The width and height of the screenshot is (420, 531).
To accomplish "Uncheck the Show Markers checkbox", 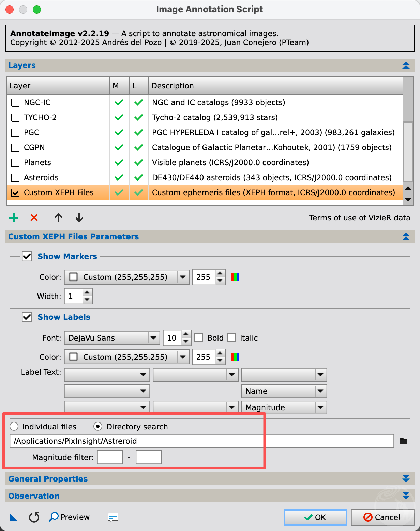I will (x=27, y=256).
